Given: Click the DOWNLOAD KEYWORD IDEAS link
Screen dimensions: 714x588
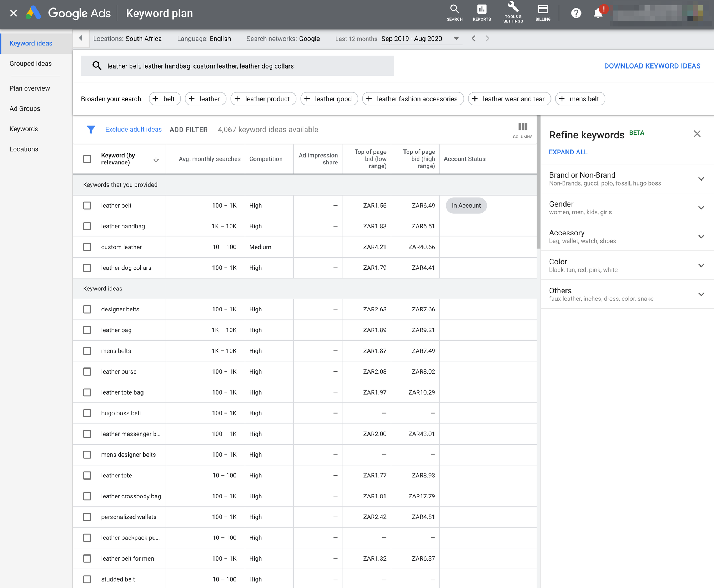Looking at the screenshot, I should [652, 65].
